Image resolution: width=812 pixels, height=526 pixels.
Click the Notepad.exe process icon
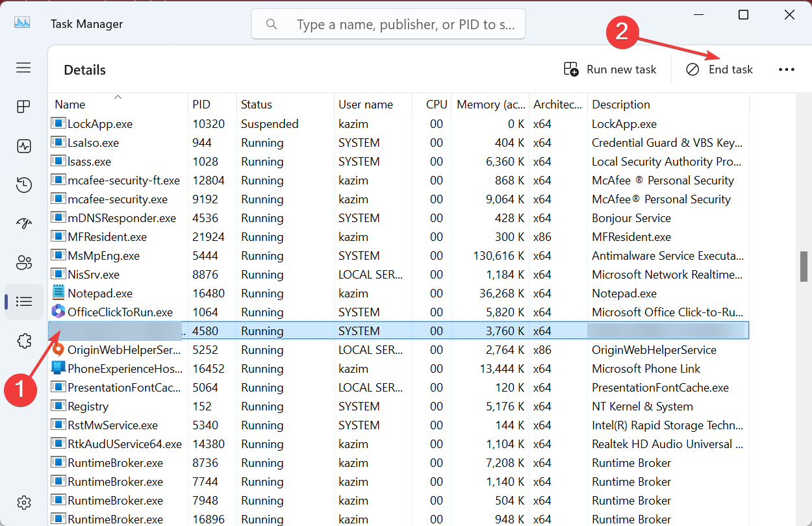pos(58,294)
